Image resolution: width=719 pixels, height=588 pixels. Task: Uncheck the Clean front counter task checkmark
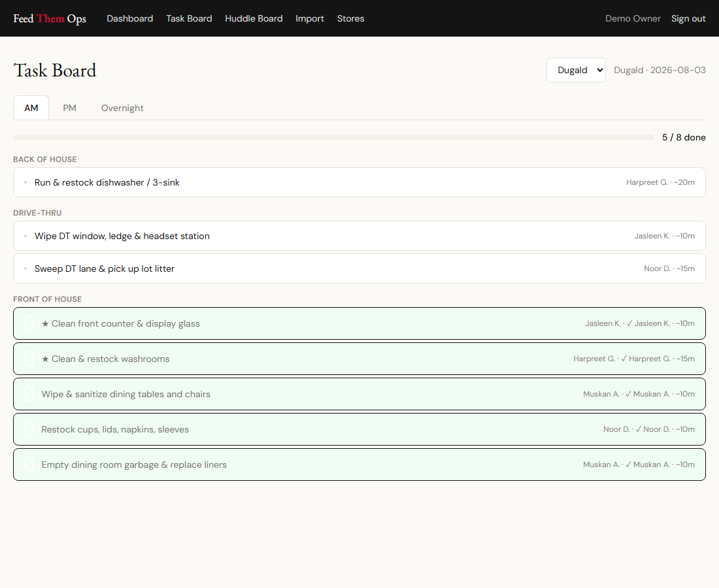point(29,323)
